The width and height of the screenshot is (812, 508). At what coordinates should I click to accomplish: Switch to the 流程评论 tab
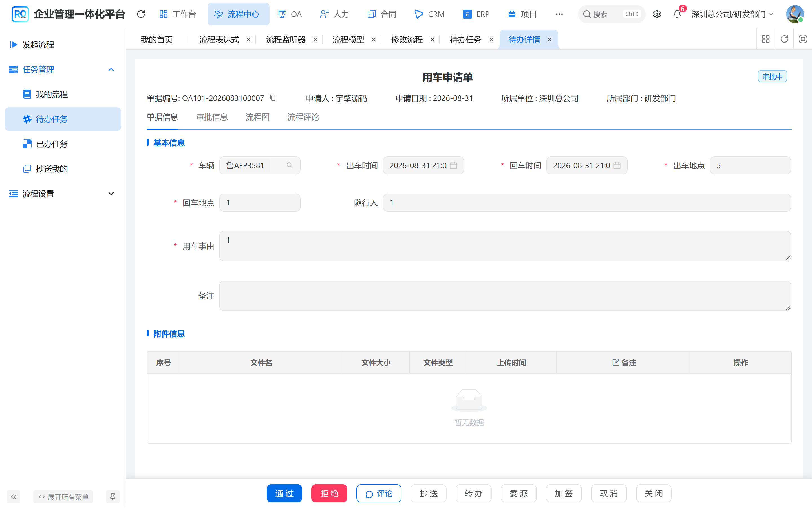[303, 117]
